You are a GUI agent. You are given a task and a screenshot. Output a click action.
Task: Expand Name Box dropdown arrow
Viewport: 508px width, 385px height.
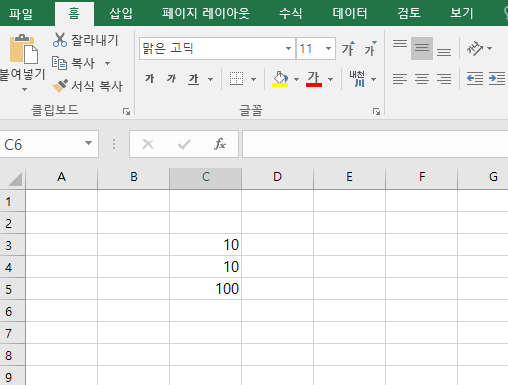pos(88,143)
